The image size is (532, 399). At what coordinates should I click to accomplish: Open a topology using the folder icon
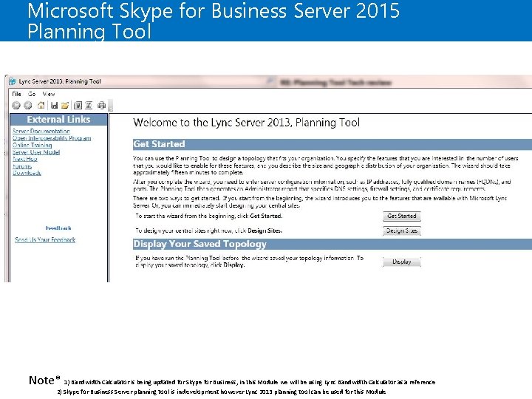(65, 106)
